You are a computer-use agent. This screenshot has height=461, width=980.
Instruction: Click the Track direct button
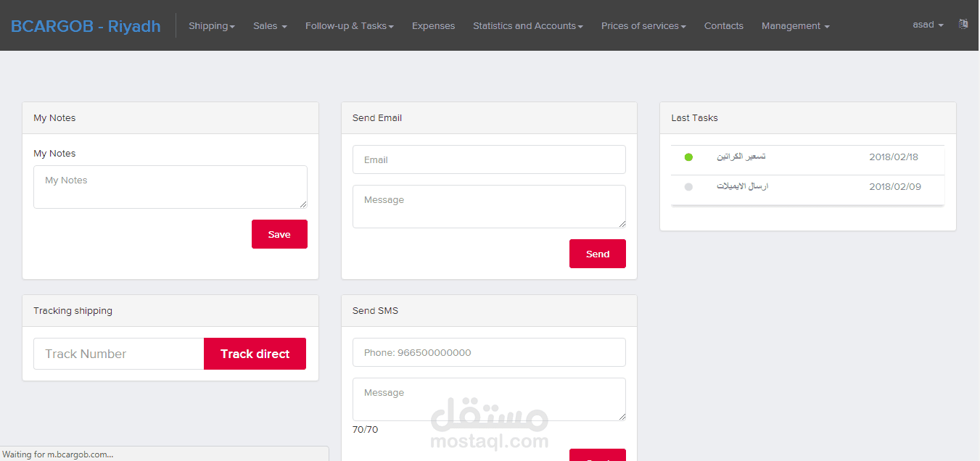coord(255,354)
